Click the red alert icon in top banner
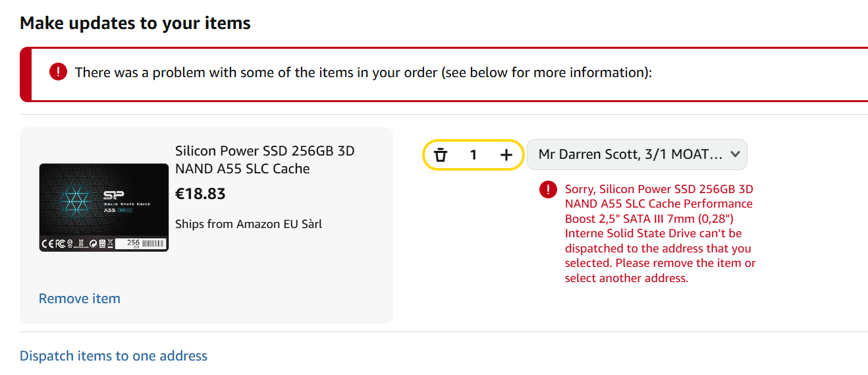Image resolution: width=868 pixels, height=375 pixels. tap(58, 72)
